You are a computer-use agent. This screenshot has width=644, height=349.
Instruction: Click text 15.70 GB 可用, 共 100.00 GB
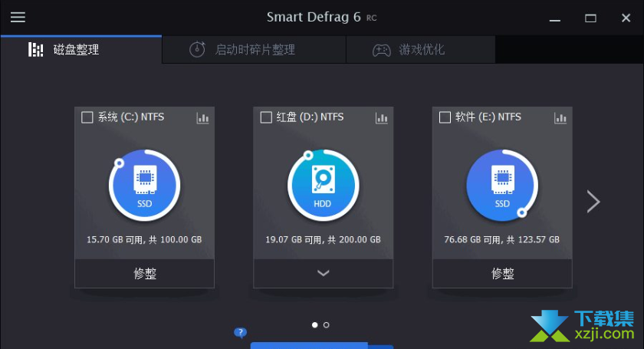pos(144,239)
